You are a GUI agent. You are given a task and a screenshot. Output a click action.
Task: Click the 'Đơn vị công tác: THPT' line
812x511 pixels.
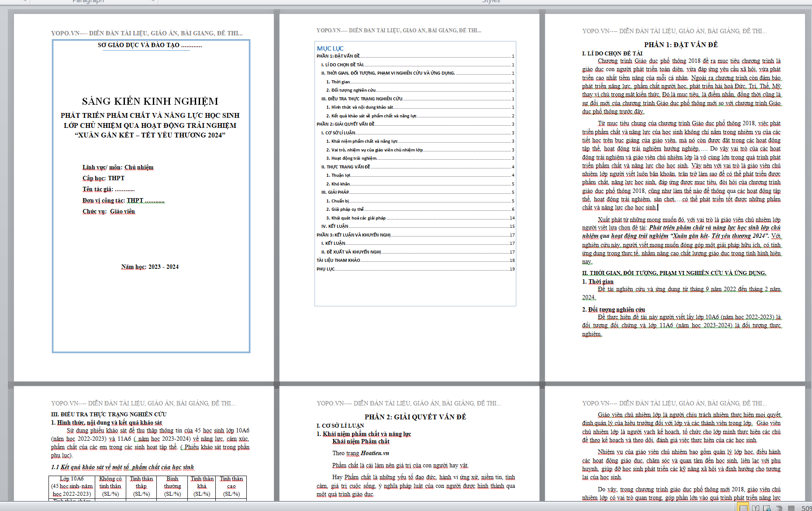click(x=124, y=201)
